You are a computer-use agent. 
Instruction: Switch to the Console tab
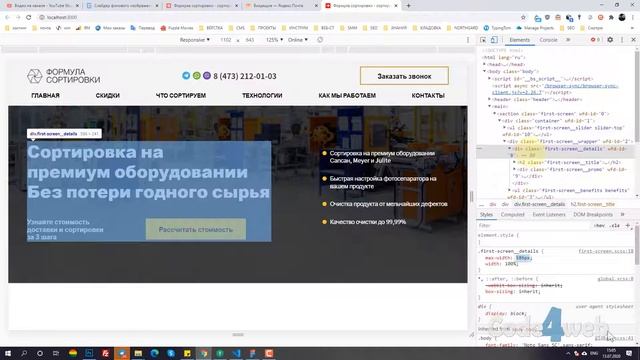(x=548, y=40)
